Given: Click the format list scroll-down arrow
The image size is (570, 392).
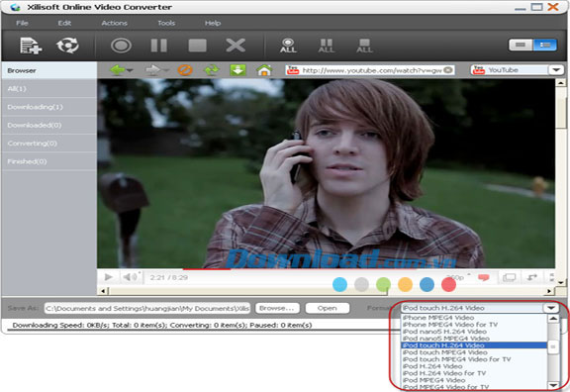Looking at the screenshot, I should (x=553, y=385).
